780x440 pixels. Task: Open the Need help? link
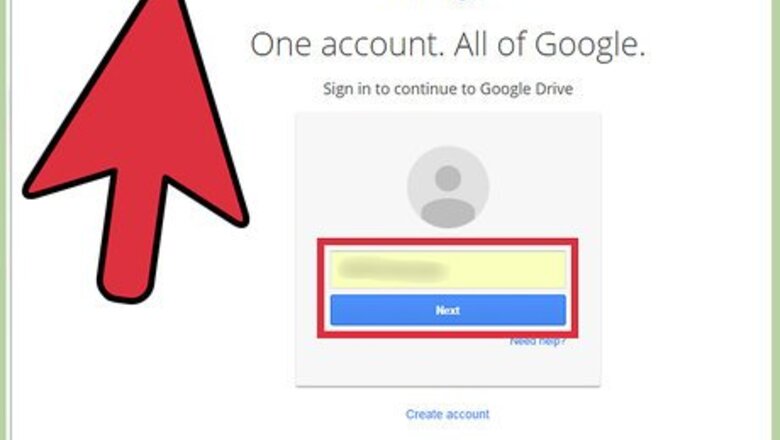click(x=538, y=342)
